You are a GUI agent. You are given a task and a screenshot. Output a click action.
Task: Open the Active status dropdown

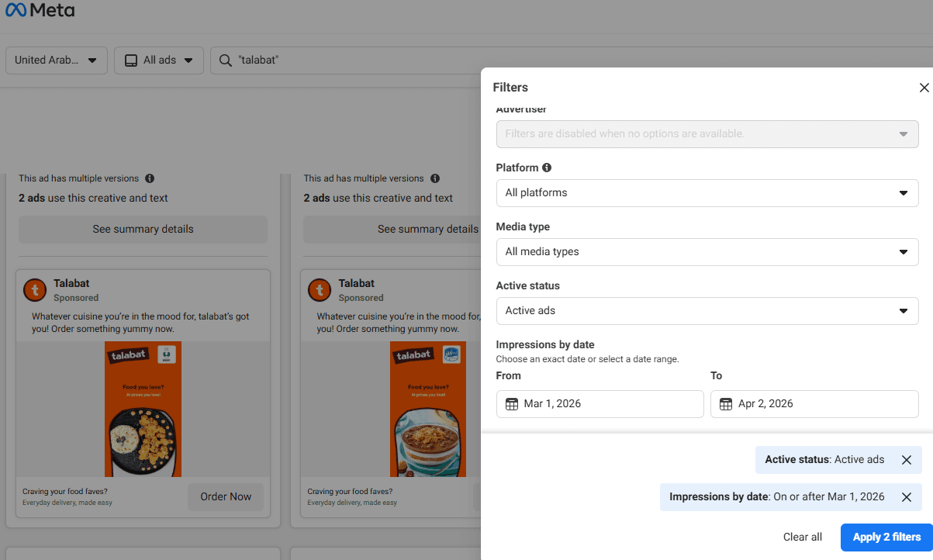707,311
